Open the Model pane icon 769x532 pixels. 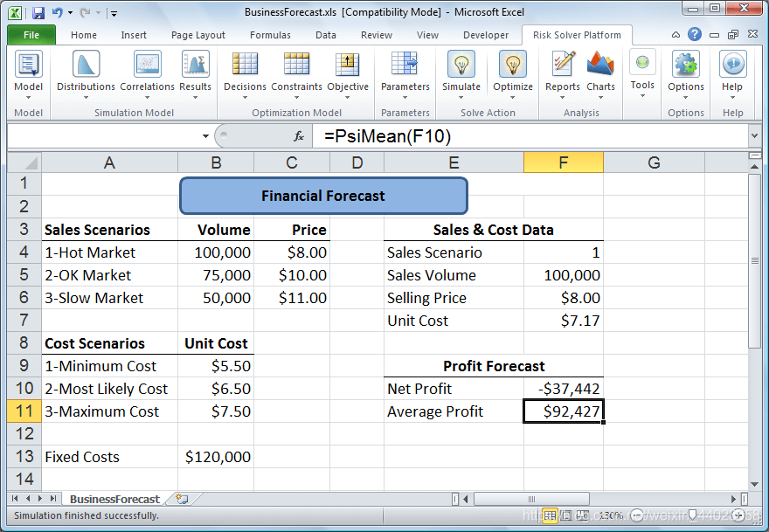click(29, 64)
